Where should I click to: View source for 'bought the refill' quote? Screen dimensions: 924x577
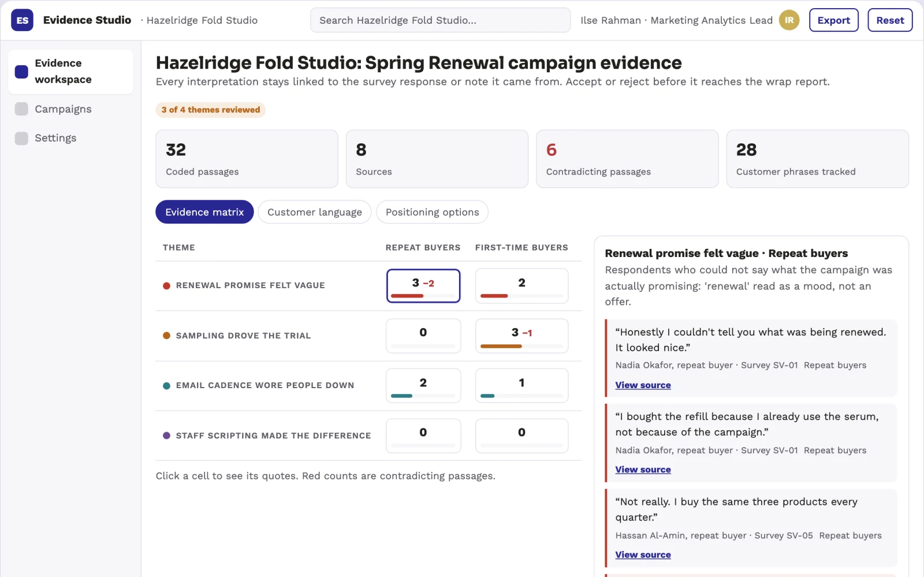pos(643,470)
